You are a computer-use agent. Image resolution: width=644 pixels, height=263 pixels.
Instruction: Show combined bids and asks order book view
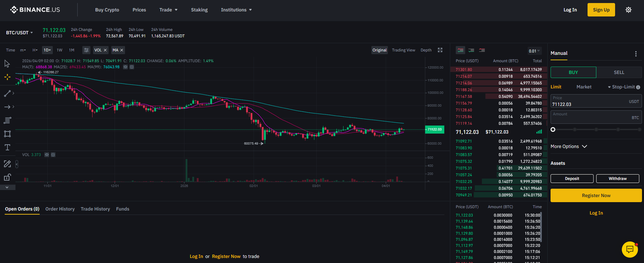460,50
